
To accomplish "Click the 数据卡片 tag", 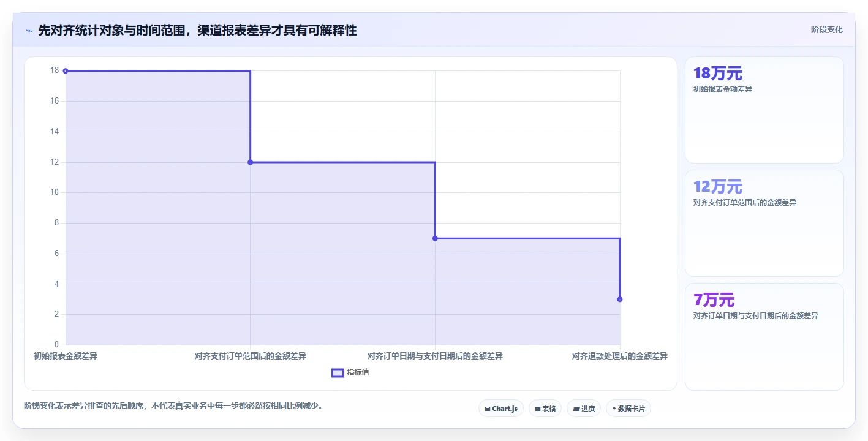I will [628, 409].
